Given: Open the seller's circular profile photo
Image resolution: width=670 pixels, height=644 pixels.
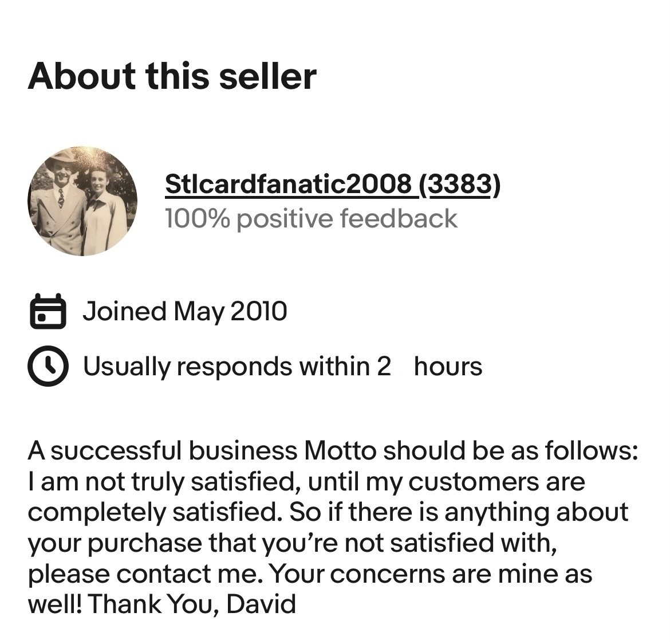Looking at the screenshot, I should point(82,202).
